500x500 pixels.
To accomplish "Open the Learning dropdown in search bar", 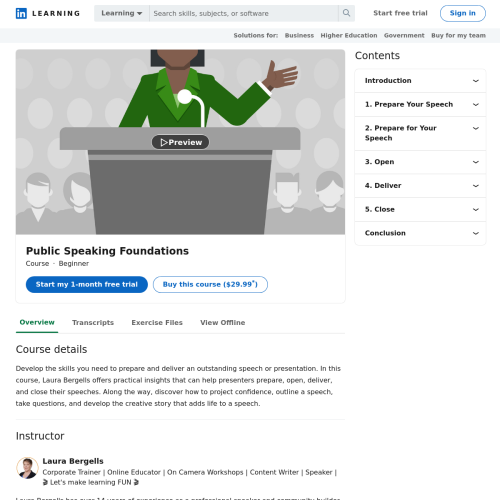I will 122,13.
